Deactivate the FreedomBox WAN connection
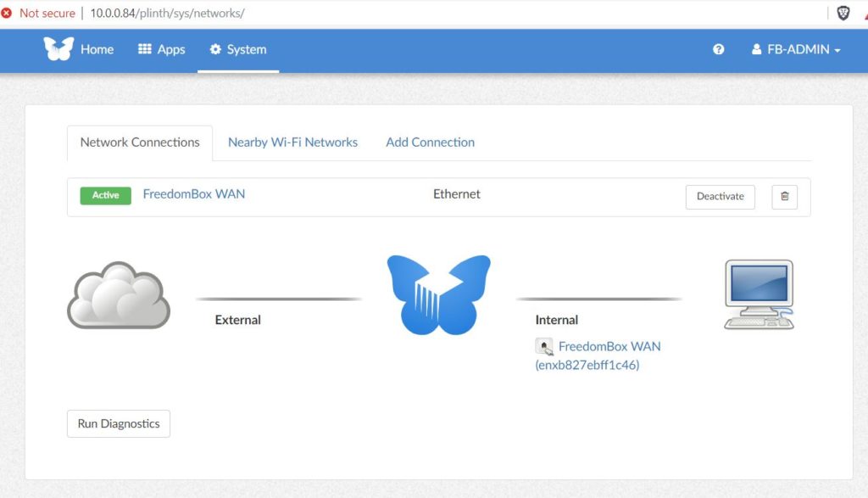The height and width of the screenshot is (498, 868). pyautogui.click(x=721, y=197)
